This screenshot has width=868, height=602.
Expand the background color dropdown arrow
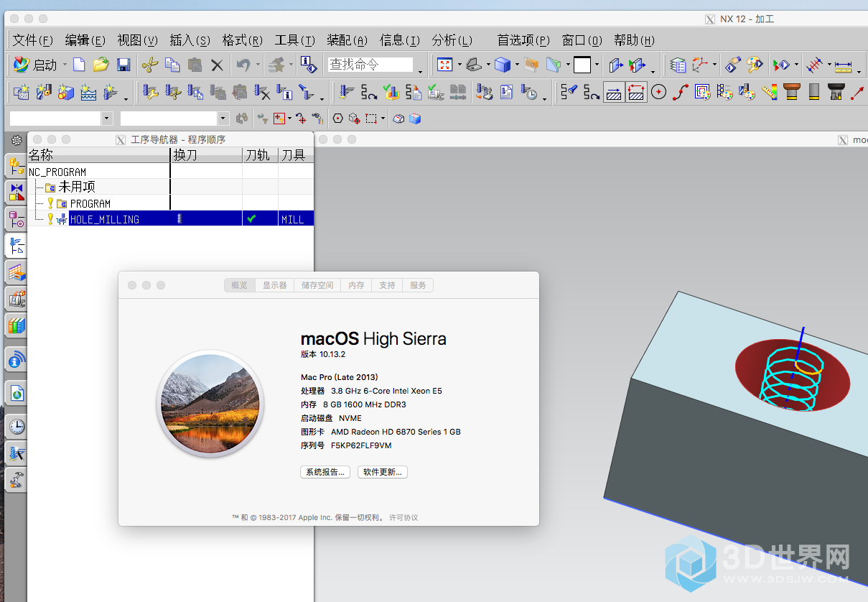[597, 65]
